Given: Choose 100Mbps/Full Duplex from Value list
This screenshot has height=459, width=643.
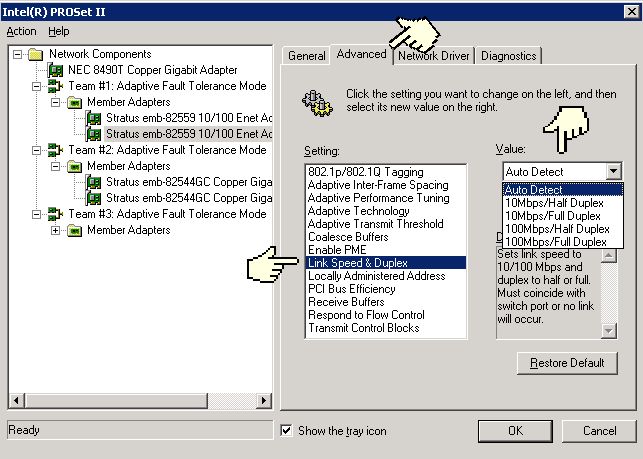Looking at the screenshot, I should point(563,242).
